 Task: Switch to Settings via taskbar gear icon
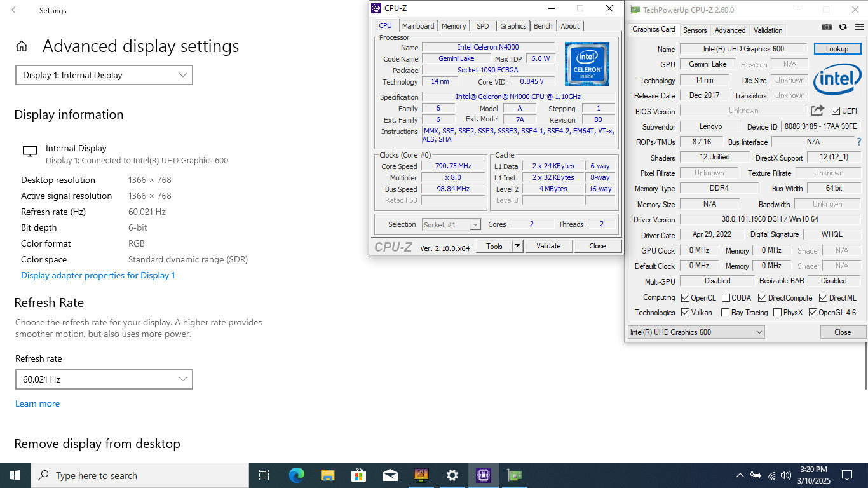452,475
